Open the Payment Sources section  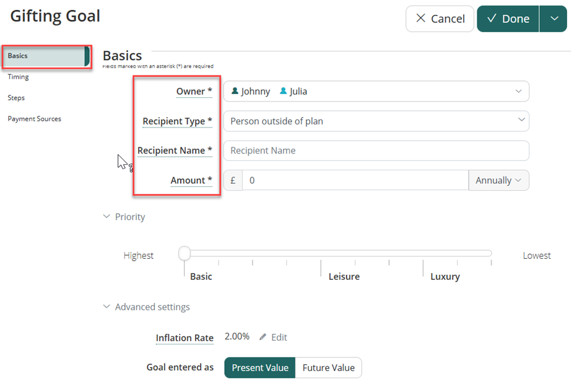[34, 119]
